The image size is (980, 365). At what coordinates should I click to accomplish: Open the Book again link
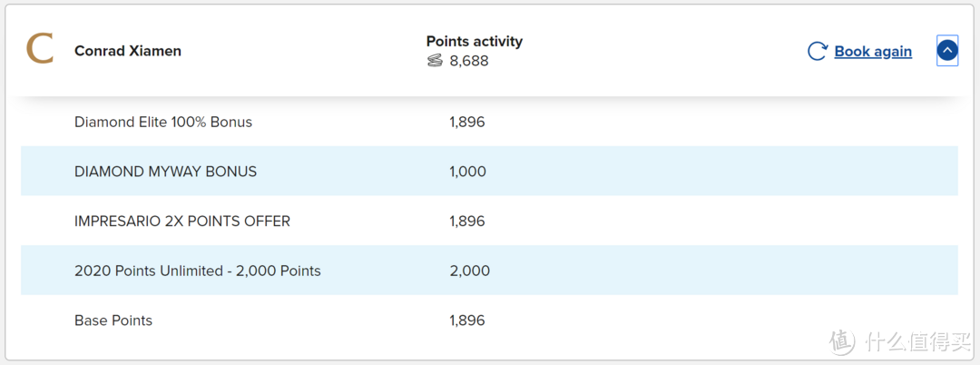[x=873, y=51]
